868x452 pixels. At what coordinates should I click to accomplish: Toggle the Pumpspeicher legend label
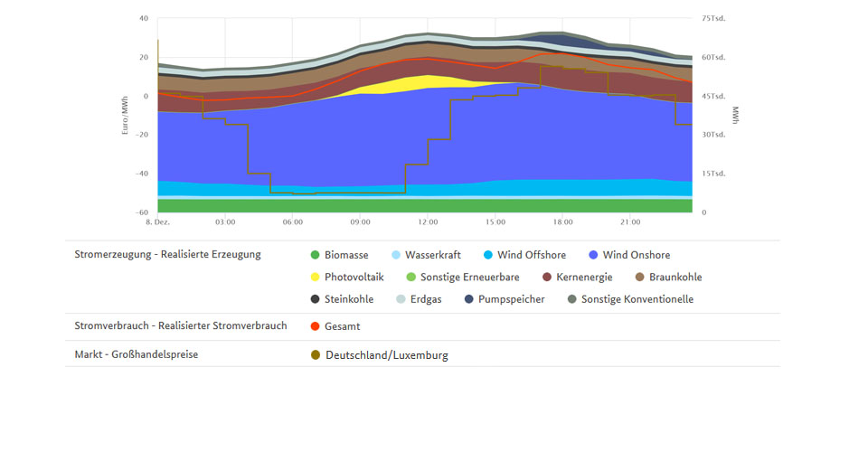pyautogui.click(x=512, y=299)
